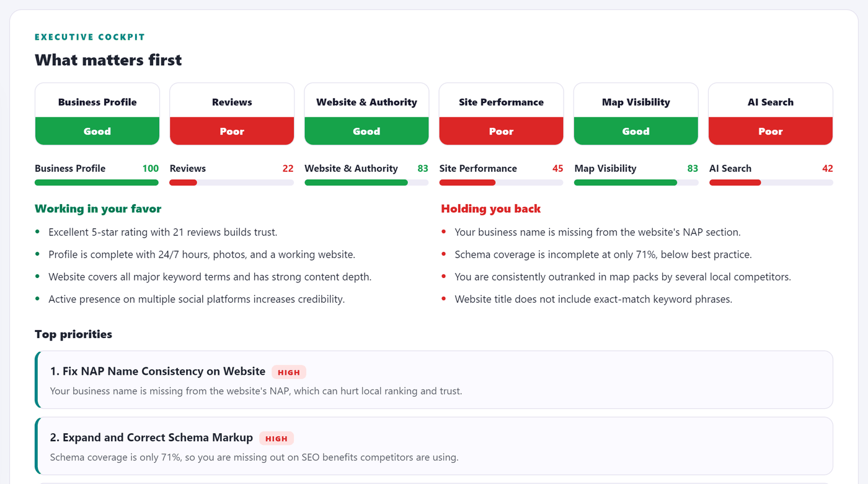Click the Website & Authority score value 83
The image size is (868, 484).
coord(423,168)
